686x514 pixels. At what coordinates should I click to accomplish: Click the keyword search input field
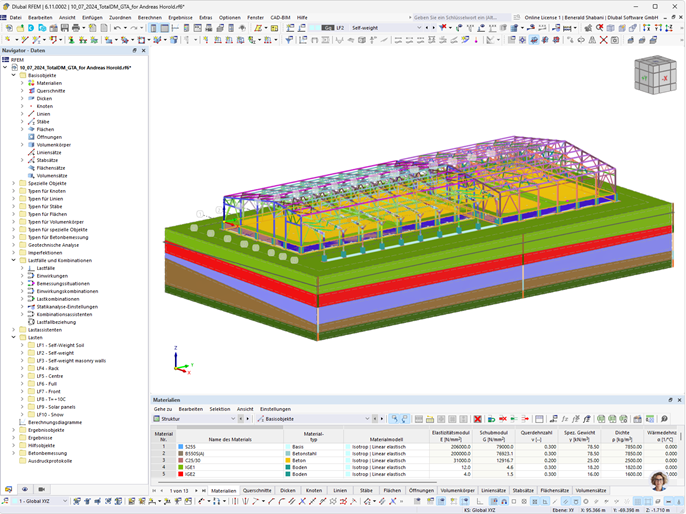point(462,17)
